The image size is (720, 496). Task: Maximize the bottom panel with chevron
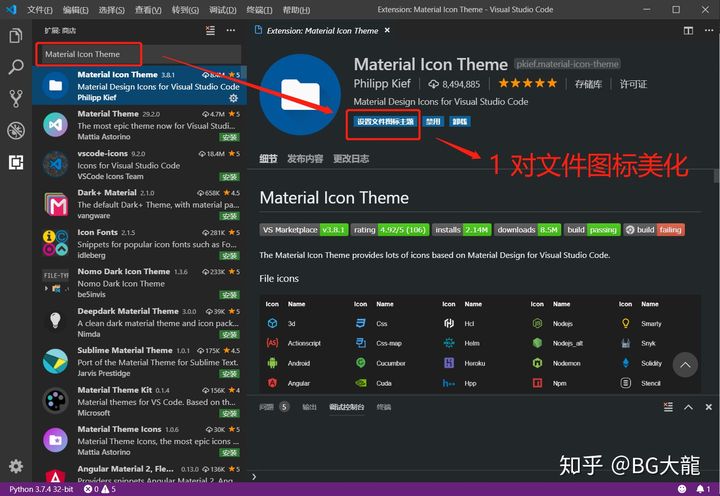688,407
